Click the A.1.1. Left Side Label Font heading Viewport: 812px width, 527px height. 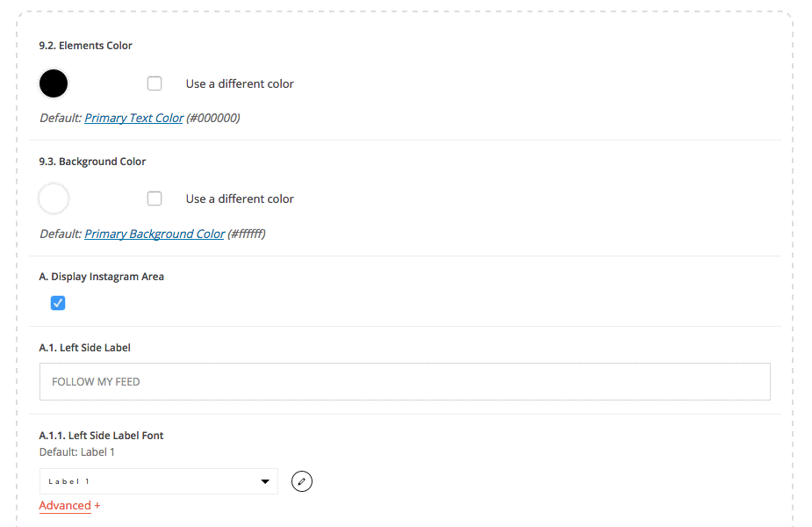[x=101, y=436]
